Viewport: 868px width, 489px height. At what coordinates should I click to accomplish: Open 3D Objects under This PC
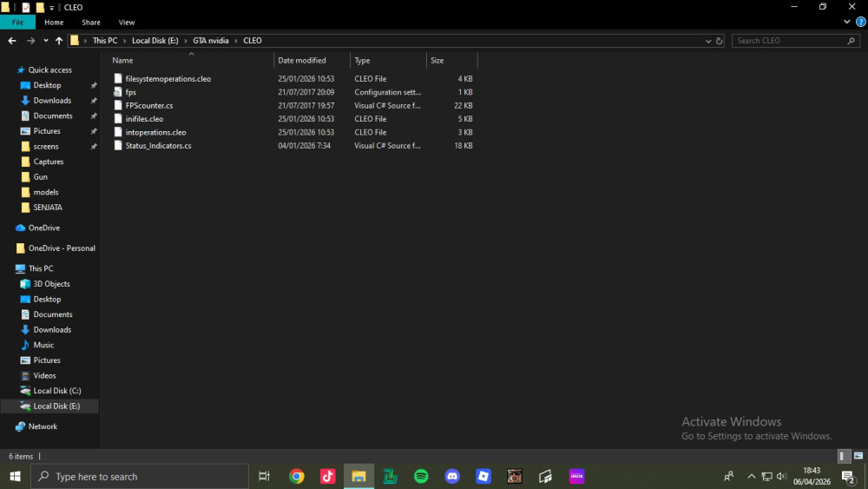(x=51, y=283)
